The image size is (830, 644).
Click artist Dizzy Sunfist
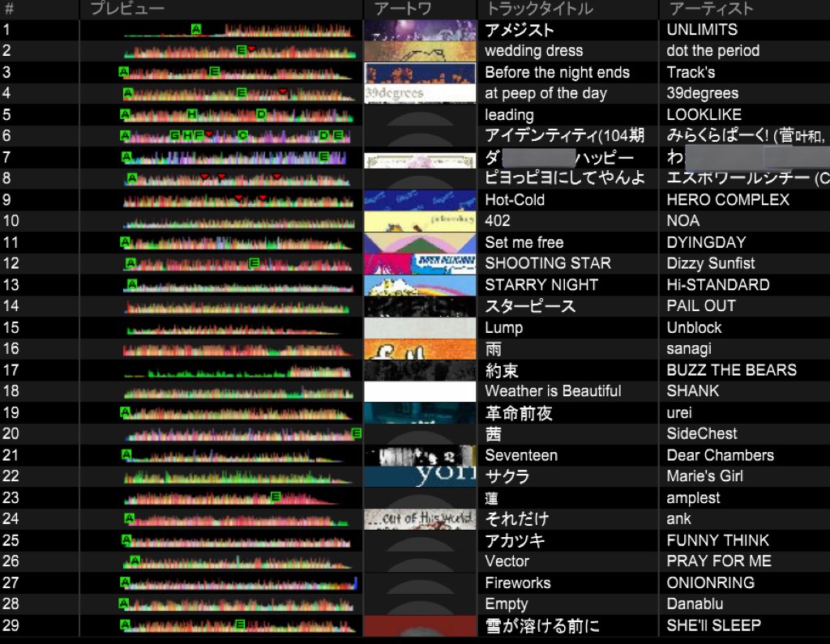click(710, 263)
